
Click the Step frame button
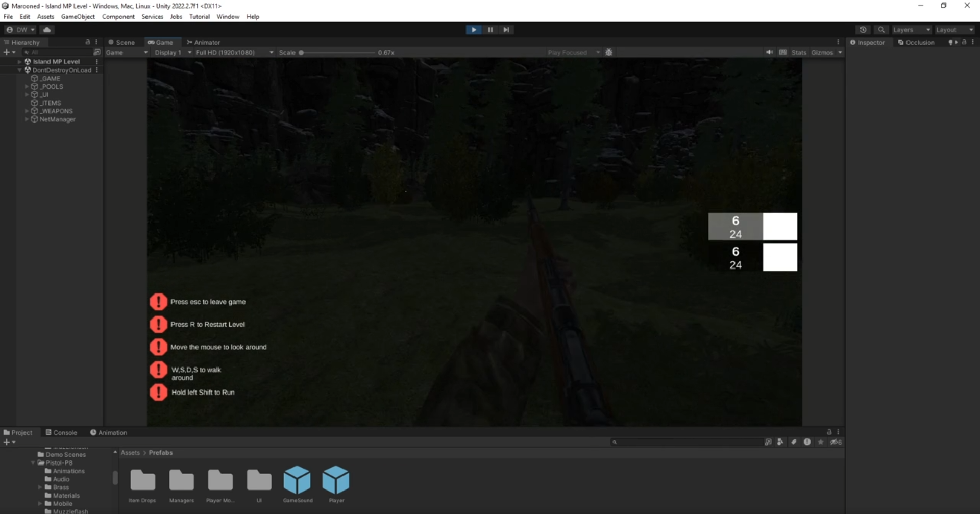click(x=506, y=30)
